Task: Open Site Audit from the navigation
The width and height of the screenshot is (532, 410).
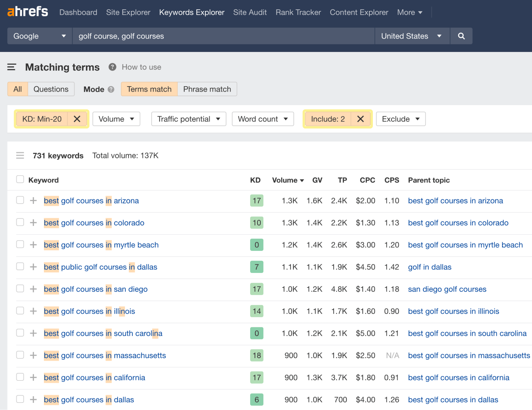Action: (x=250, y=12)
